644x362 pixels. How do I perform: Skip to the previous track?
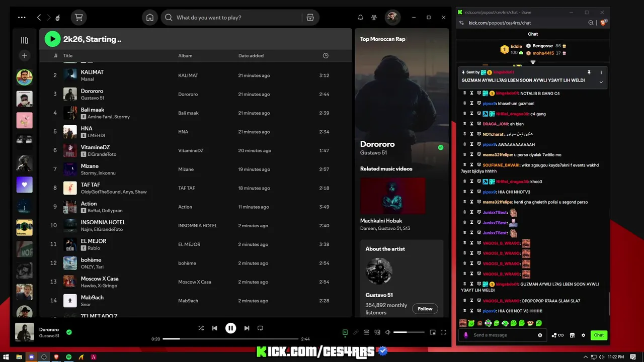tap(215, 328)
